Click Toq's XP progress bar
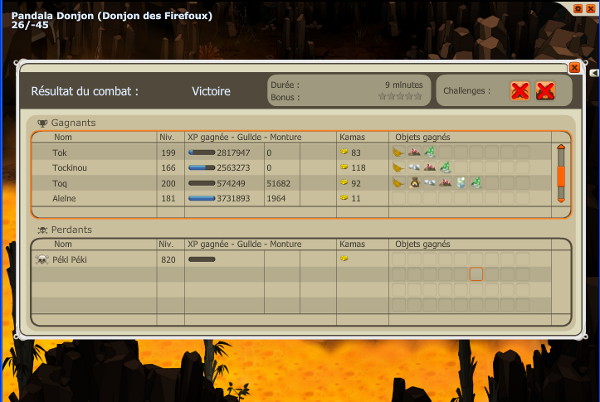Image resolution: width=600 pixels, height=402 pixels. click(202, 183)
